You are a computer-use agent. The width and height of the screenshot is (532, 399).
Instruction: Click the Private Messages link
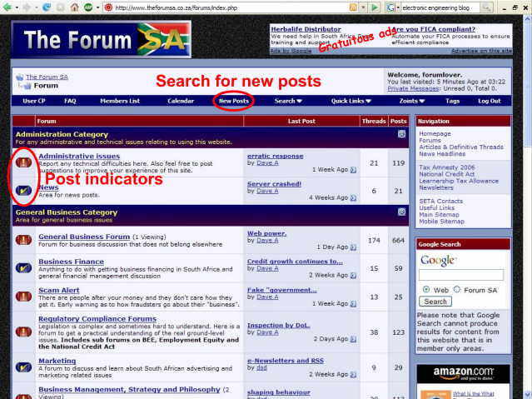[x=413, y=88]
